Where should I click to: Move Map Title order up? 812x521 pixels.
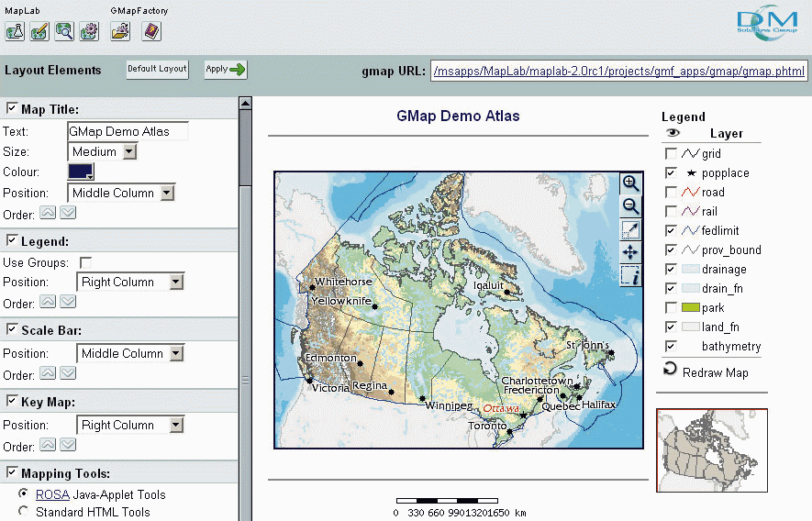[48, 212]
